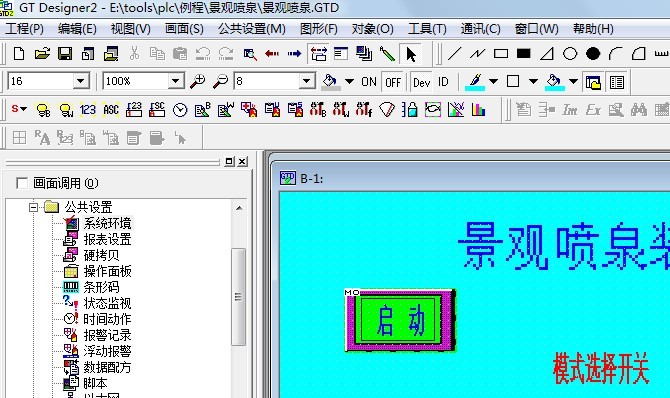The height and width of the screenshot is (398, 670).
Task: Click the zoom in magnifier icon
Action: click(x=198, y=81)
